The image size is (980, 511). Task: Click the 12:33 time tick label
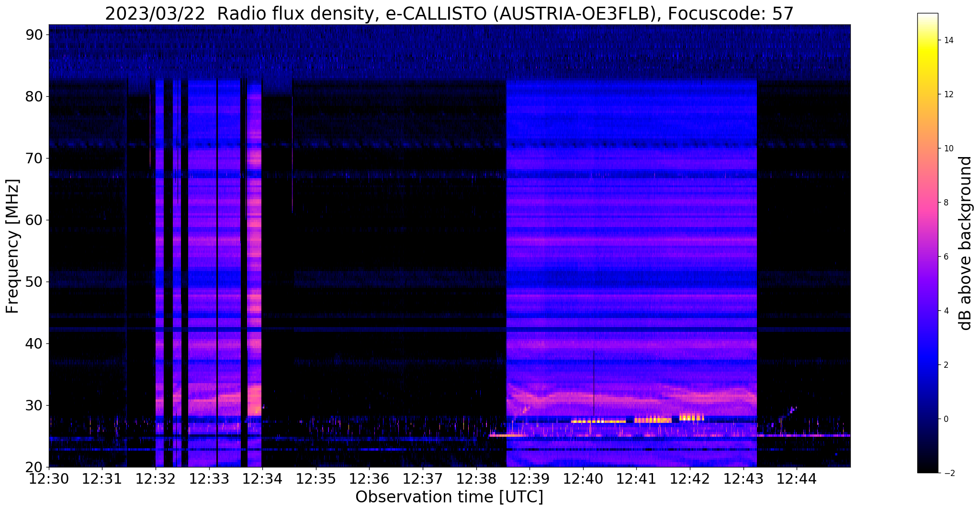pyautogui.click(x=209, y=478)
